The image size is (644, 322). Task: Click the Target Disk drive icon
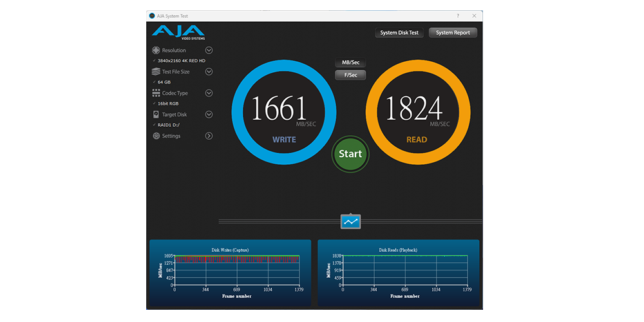tap(156, 115)
